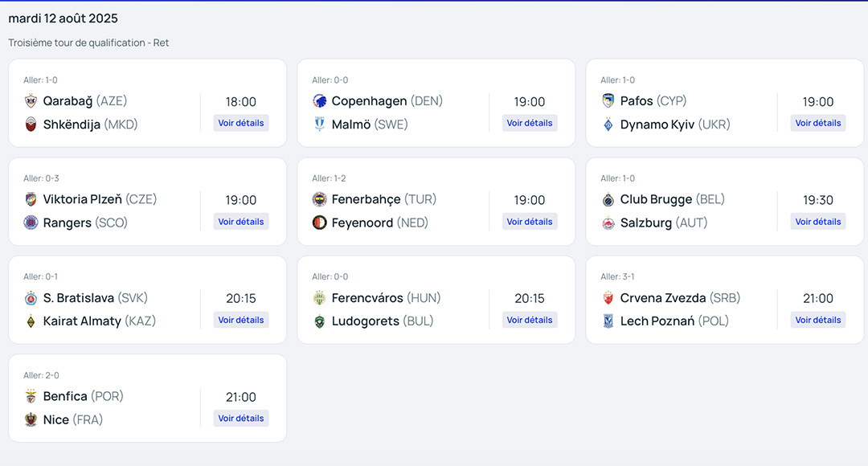Show details for Benfica vs Nice match
This screenshot has width=868, height=466.
(x=241, y=418)
